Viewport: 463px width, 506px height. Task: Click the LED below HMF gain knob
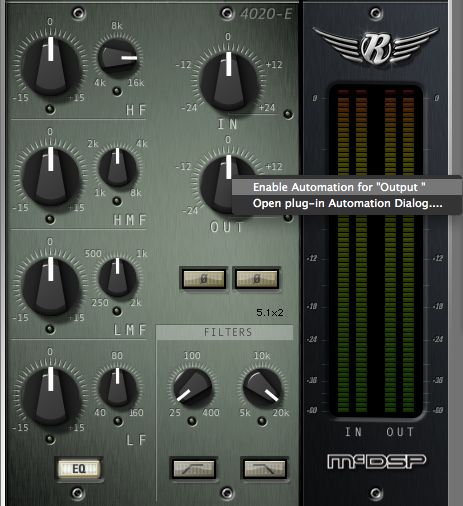50,219
